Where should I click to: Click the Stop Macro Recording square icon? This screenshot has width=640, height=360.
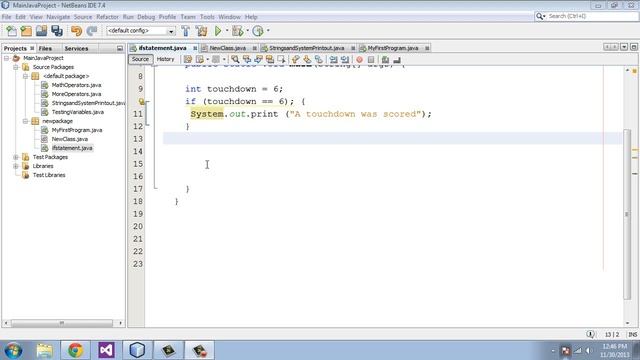pos(371,60)
